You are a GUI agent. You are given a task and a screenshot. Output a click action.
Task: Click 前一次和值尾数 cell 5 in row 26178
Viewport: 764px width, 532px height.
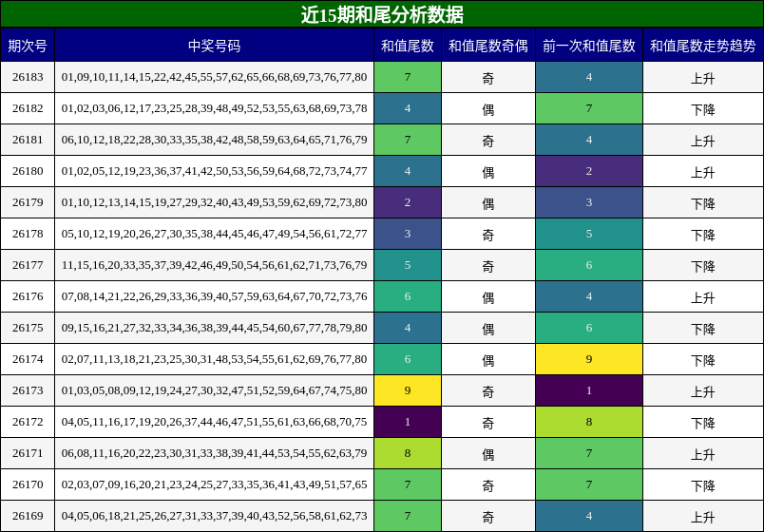point(589,234)
